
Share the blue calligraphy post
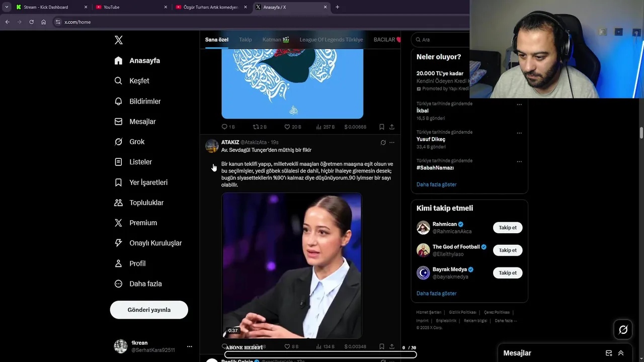392,127
